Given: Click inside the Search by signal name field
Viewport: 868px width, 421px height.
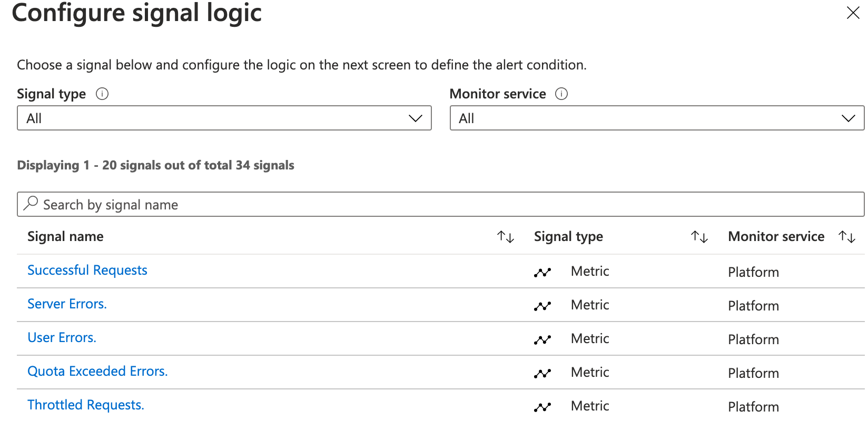Looking at the screenshot, I should tap(211, 204).
